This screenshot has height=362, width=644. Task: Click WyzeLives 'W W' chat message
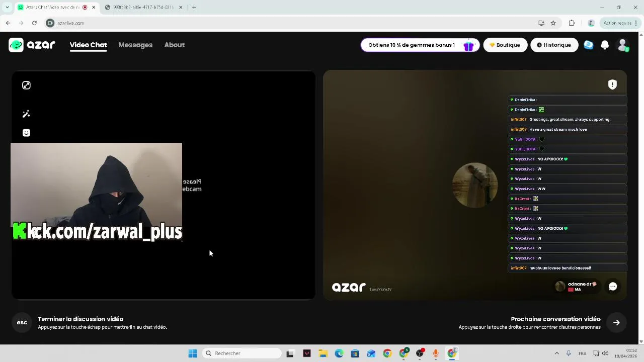pyautogui.click(x=568, y=189)
